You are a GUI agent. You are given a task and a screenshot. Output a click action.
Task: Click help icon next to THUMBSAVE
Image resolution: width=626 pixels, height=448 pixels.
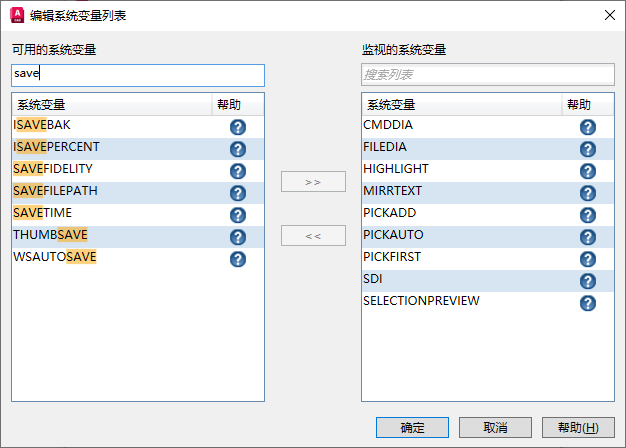[238, 237]
